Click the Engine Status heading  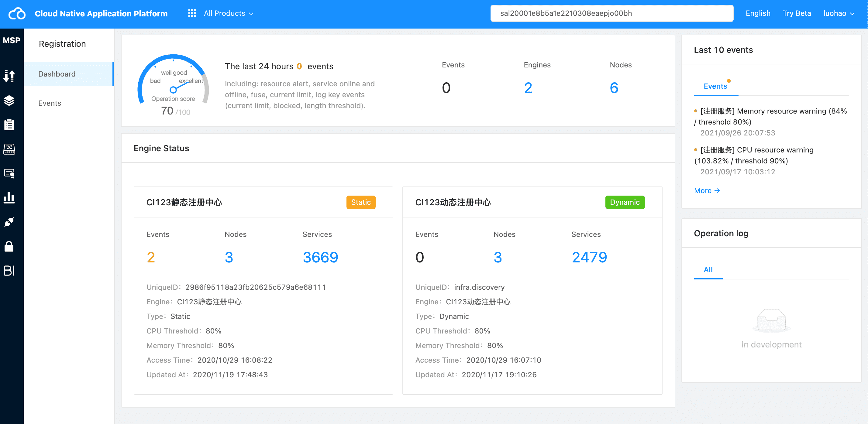point(161,149)
